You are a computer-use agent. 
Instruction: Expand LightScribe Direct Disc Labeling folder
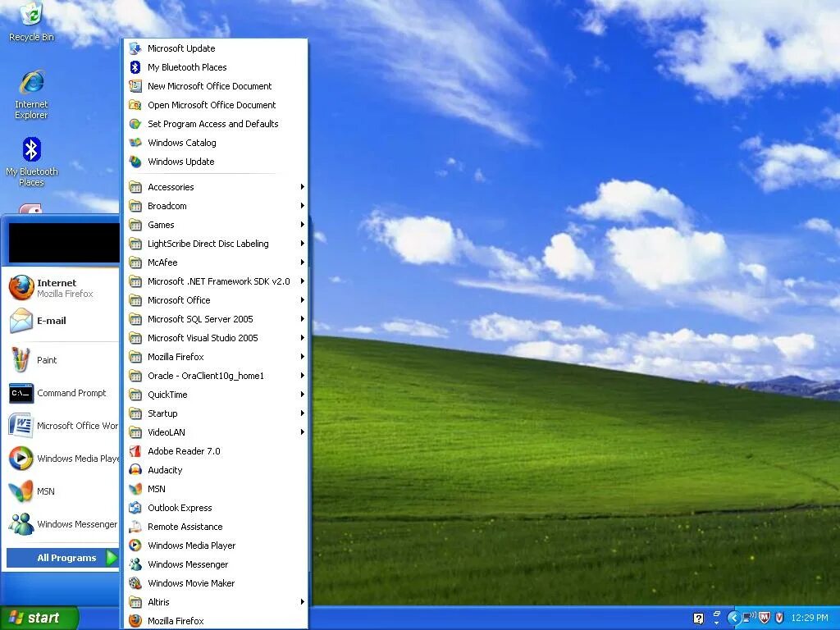(216, 243)
